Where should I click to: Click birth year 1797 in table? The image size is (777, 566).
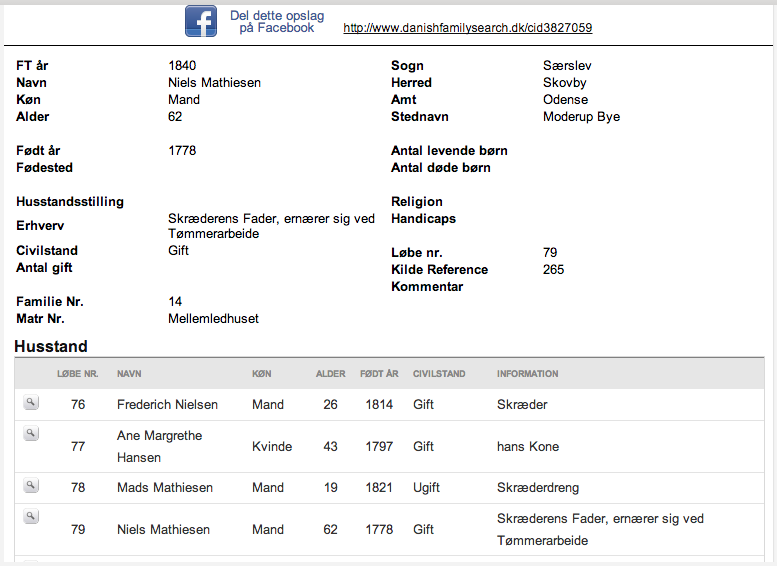click(379, 446)
